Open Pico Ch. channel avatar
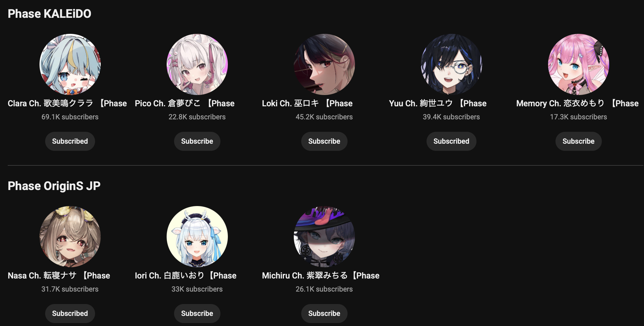Viewport: 644px width, 326px height. [x=197, y=64]
